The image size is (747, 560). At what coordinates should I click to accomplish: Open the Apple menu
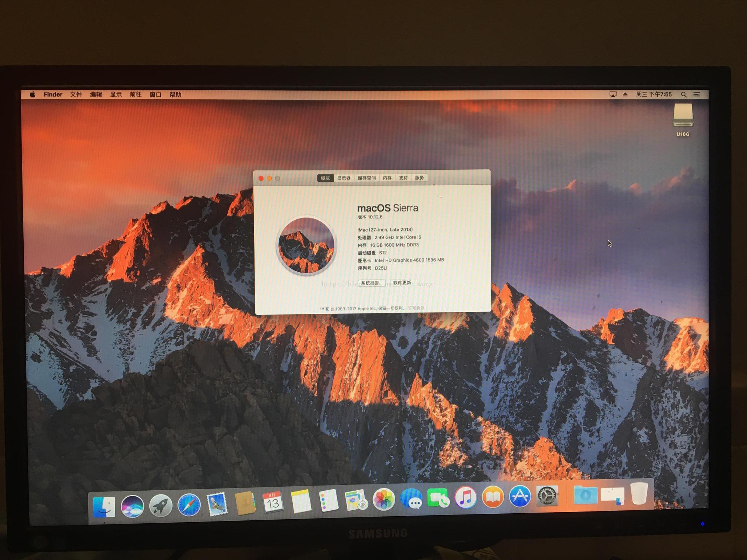32,94
